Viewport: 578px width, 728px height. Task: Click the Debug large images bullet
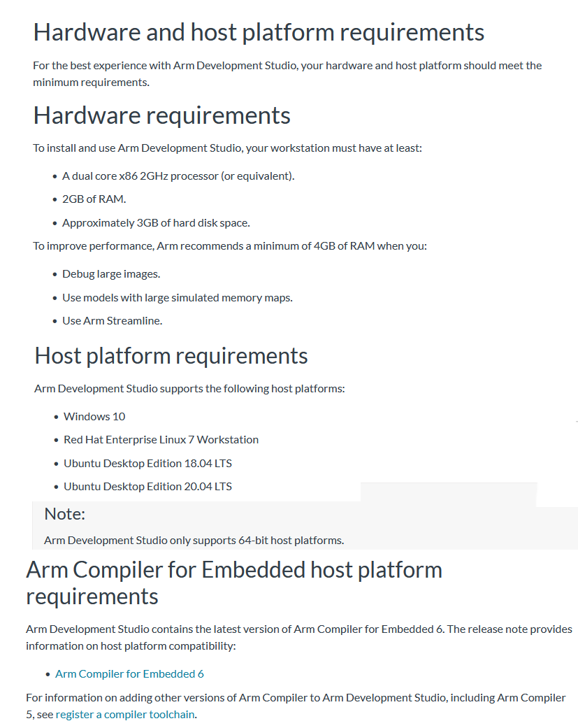[x=111, y=274]
